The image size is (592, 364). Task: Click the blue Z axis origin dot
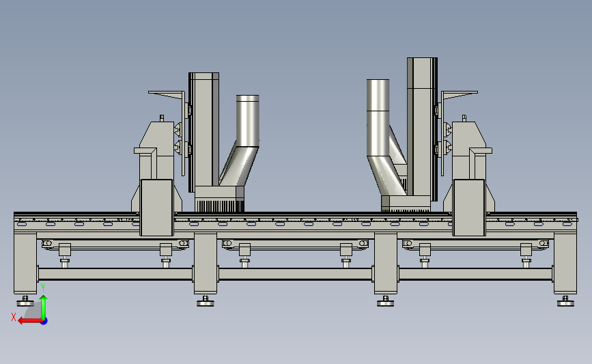coord(44,322)
